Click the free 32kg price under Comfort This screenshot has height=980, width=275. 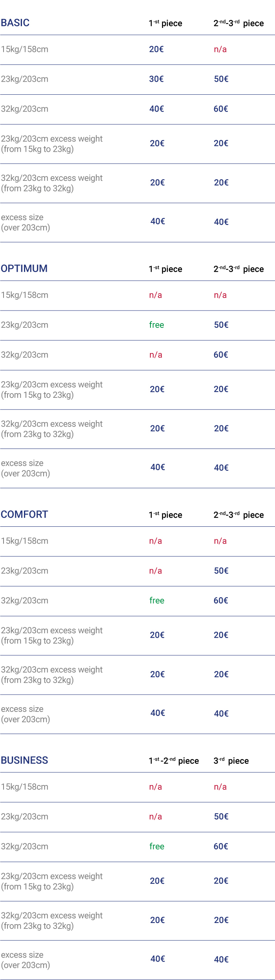pyautogui.click(x=157, y=600)
